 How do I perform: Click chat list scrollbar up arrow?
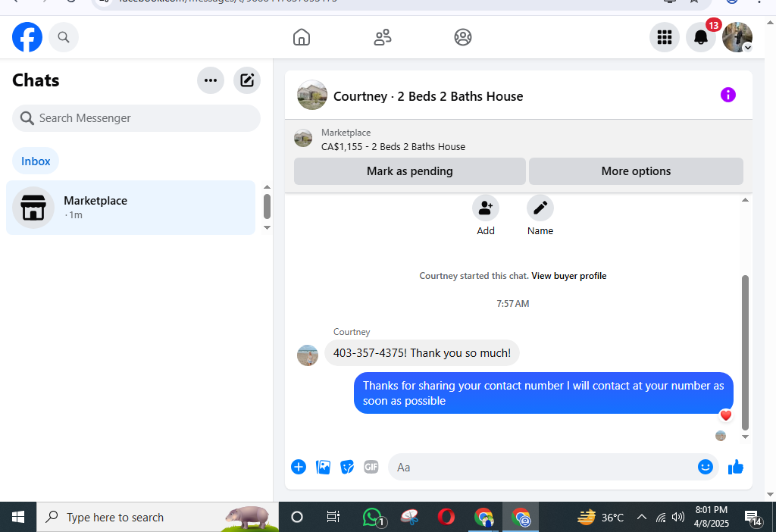click(267, 187)
